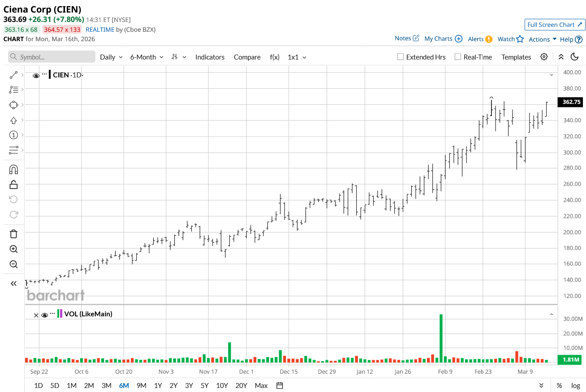The width and height of the screenshot is (586, 392).
Task: Open the bar type dropdown
Action: tap(179, 57)
